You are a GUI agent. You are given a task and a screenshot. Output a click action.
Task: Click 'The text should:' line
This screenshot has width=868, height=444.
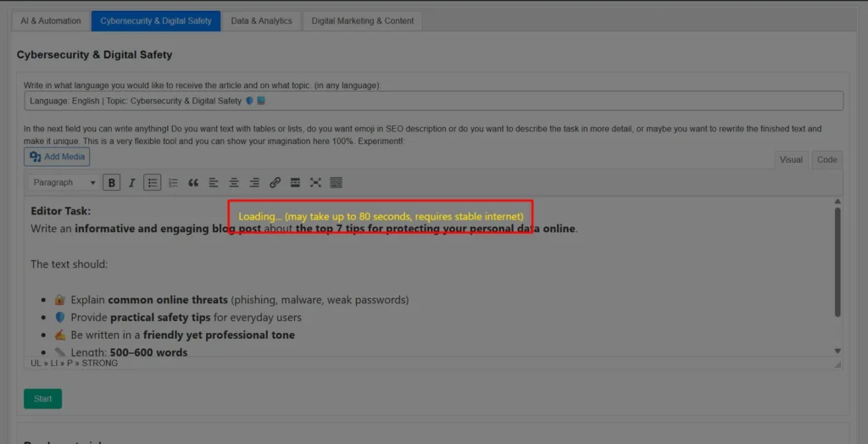[70, 264]
